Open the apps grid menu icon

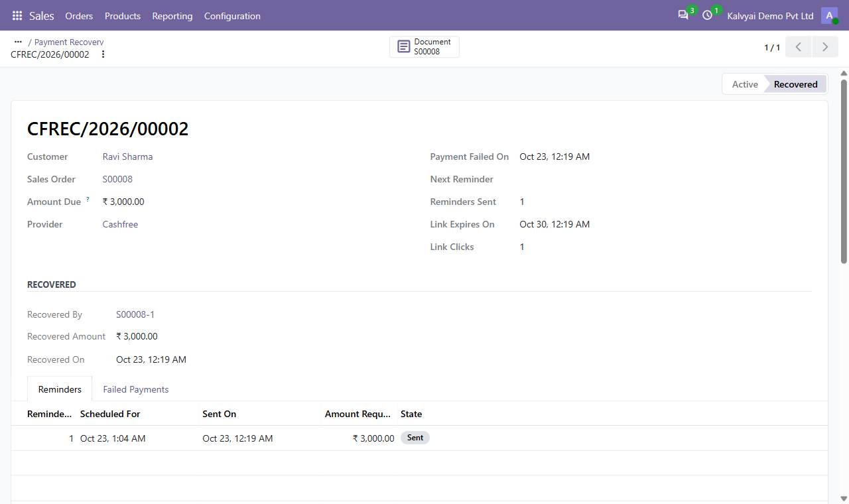(17, 15)
